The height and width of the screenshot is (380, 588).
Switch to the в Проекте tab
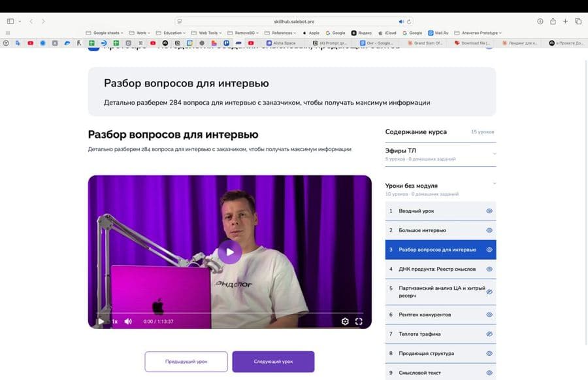click(x=566, y=43)
